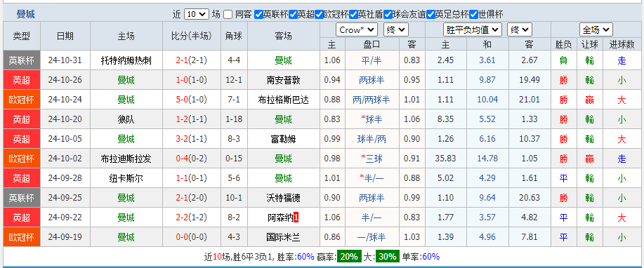This screenshot has height=268, width=644.
Task: Select 英联杯 tag for 24-10-31 row
Action: coord(21,61)
